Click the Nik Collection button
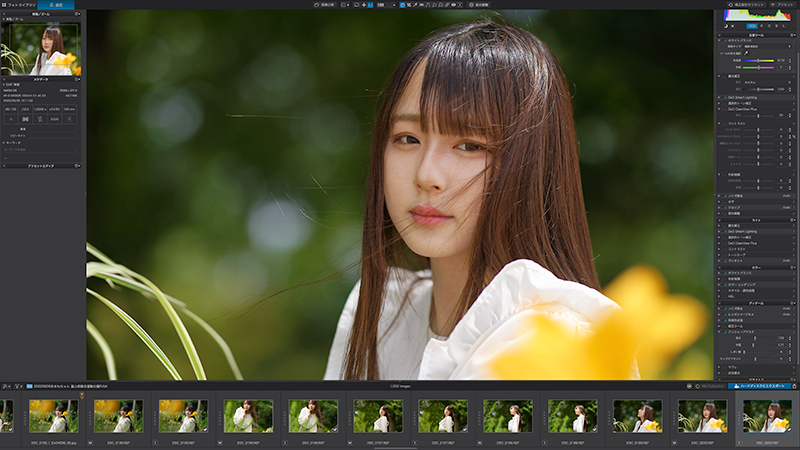Viewport: 800px width, 450px height. point(710,386)
